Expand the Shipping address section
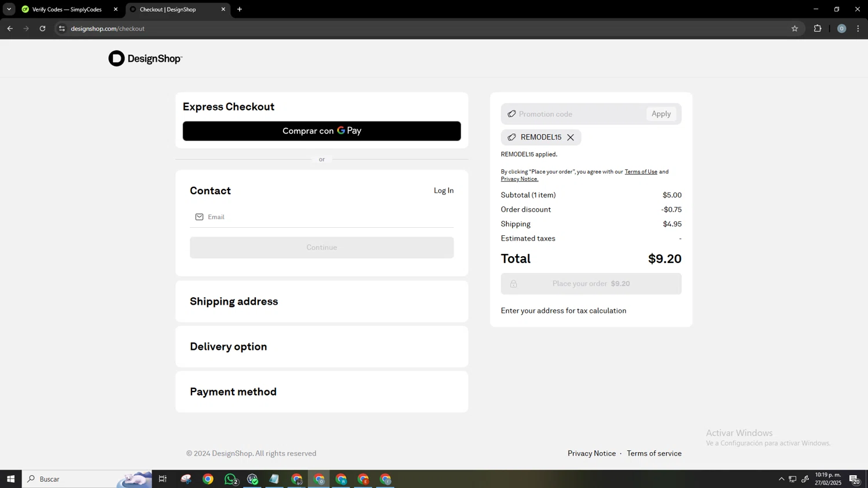Screen dimensions: 868x488 (322, 301)
